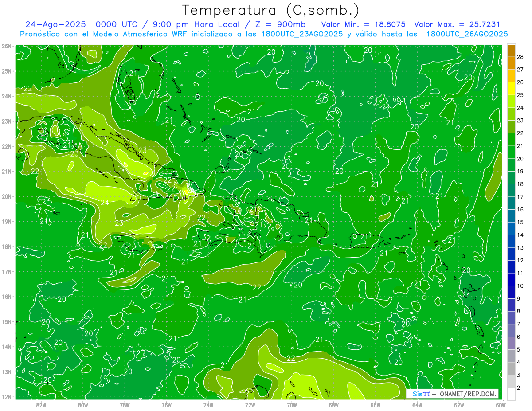532x411 pixels.
Task: Click the 18N latitude axis label
Action: (6, 247)
